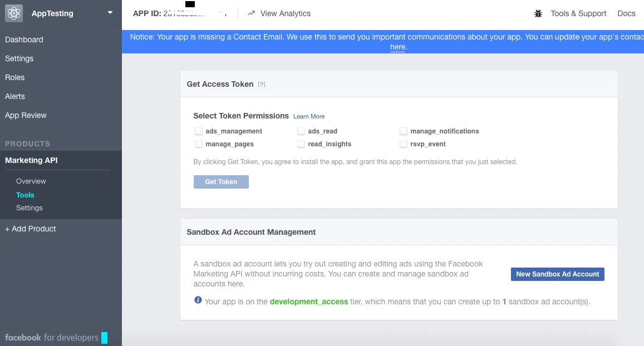Screen dimensions: 644x346
Task: Click the Sandbox Ad Account Management heading
Action: [251, 232]
